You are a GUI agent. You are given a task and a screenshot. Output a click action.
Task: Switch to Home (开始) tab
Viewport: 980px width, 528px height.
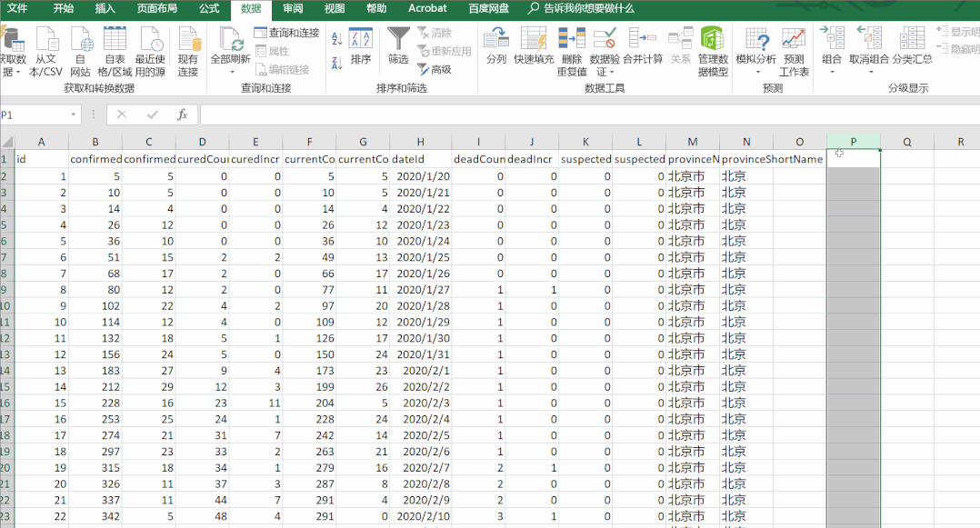click(63, 9)
